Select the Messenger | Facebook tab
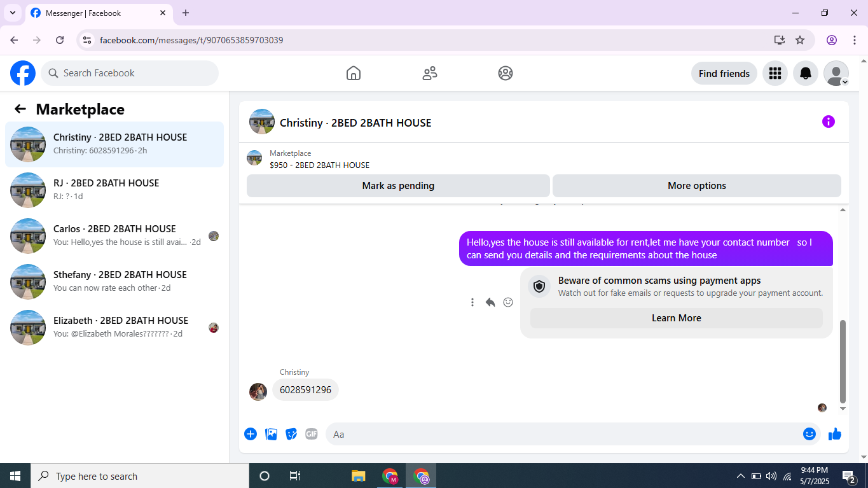Screen dimensions: 868x488 pyautogui.click(x=99, y=13)
